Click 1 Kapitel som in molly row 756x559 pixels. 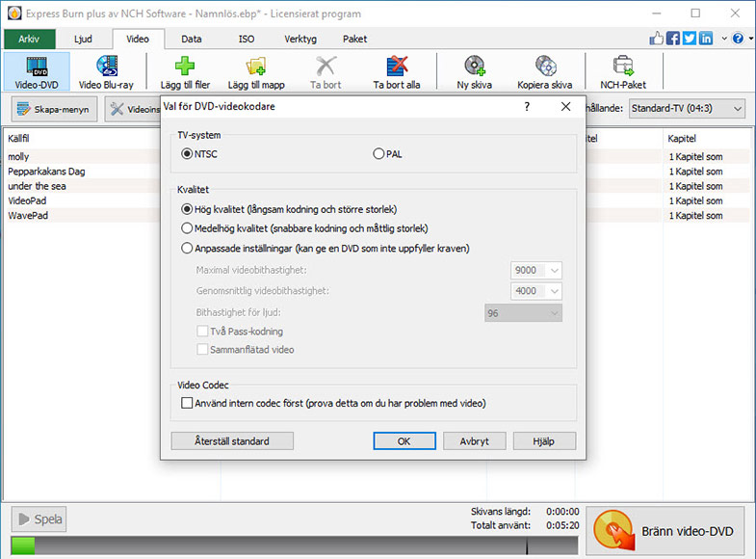(695, 157)
